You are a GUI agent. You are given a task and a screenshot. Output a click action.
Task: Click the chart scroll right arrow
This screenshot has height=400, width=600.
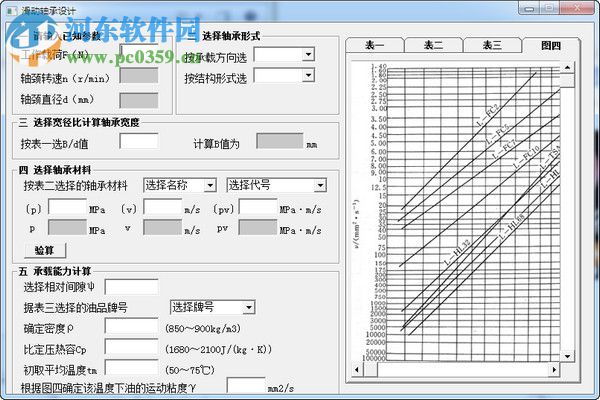click(x=554, y=370)
